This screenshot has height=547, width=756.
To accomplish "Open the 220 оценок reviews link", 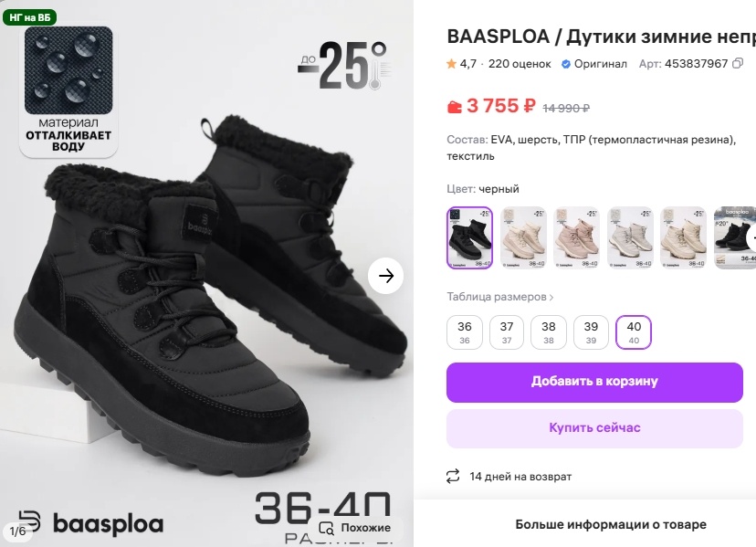I will click(x=520, y=64).
